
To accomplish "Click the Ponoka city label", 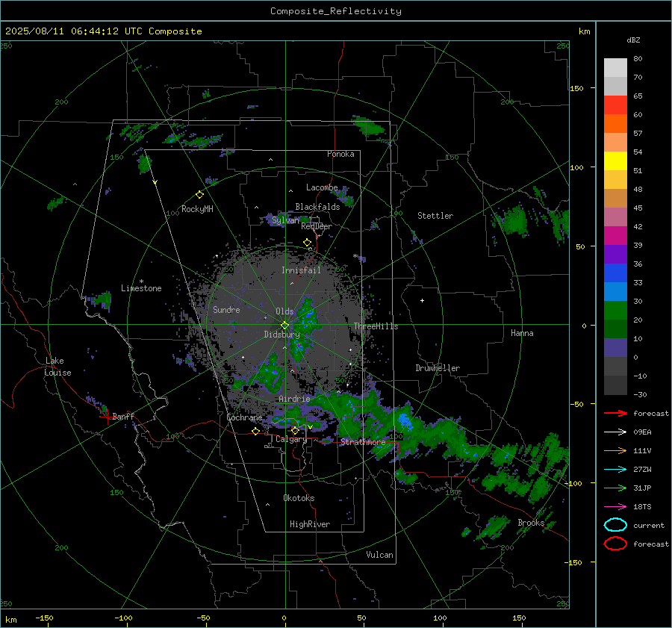I will pyautogui.click(x=340, y=154).
